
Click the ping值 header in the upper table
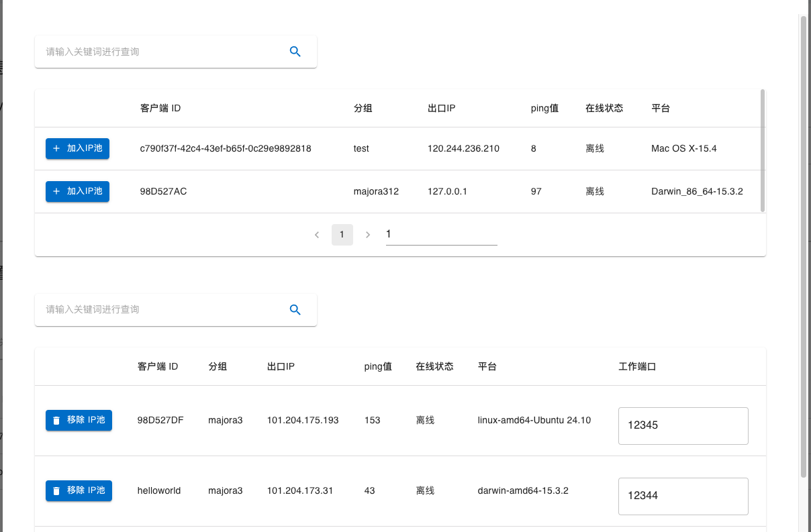click(544, 108)
